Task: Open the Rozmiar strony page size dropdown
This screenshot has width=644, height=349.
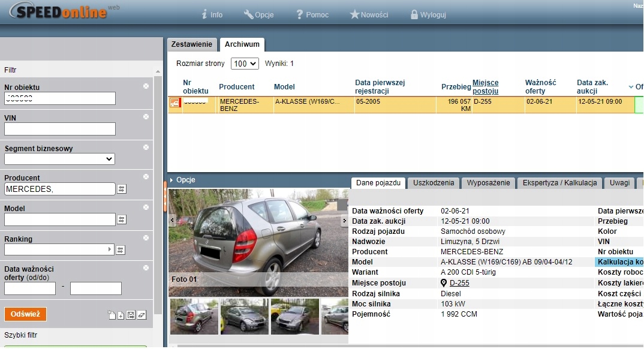Action: (x=245, y=64)
